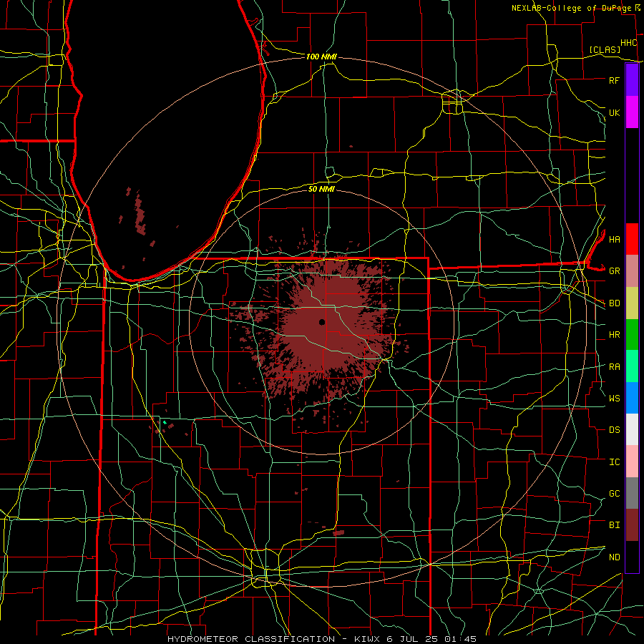Click the dark red BI legend swatch
The width and height of the screenshot is (644, 644).
coord(632,525)
